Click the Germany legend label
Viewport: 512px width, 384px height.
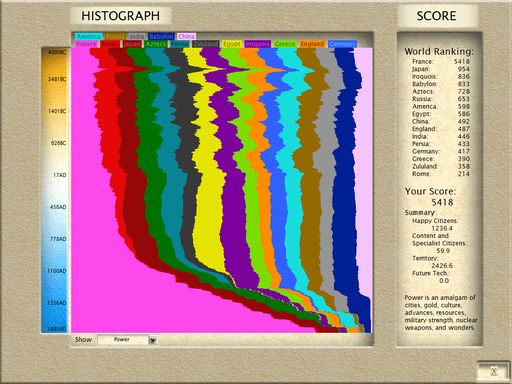pos(342,44)
